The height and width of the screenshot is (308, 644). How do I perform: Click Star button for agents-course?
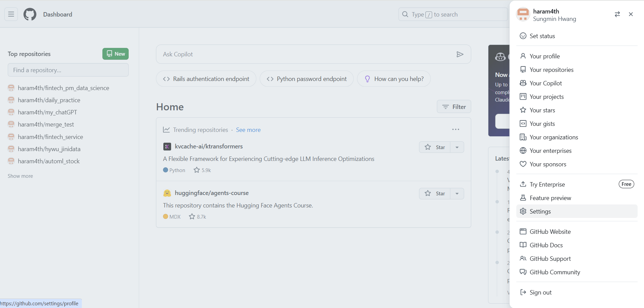435,193
